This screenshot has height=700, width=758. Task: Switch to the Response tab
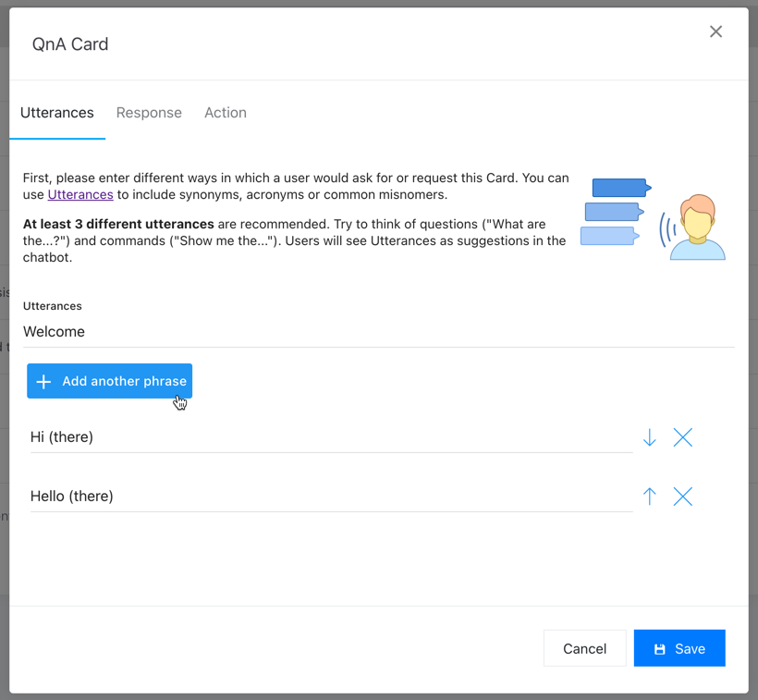click(x=149, y=113)
